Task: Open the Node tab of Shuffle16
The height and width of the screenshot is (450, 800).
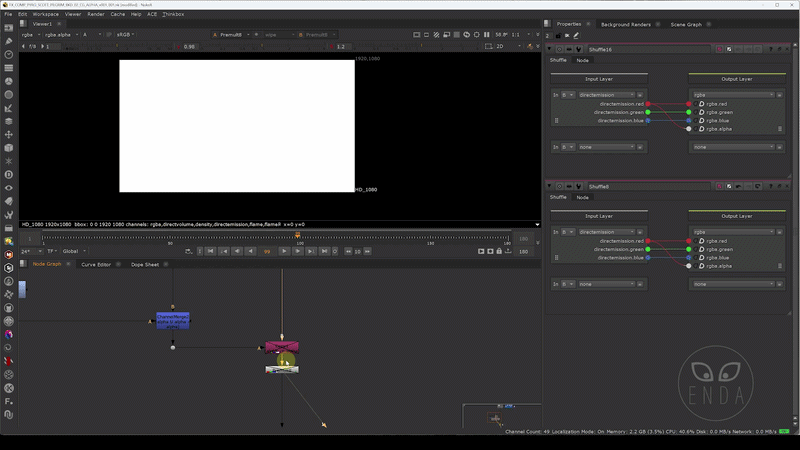Action: 582,61
